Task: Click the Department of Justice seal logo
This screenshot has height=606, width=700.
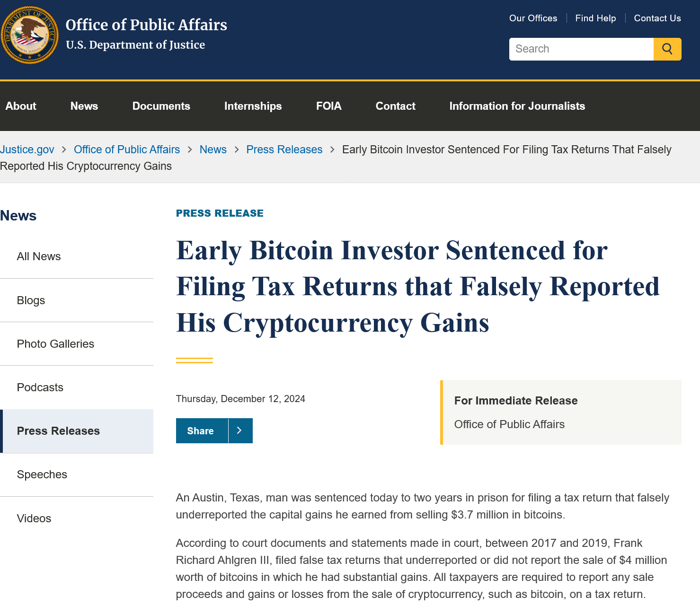Action: tap(29, 35)
